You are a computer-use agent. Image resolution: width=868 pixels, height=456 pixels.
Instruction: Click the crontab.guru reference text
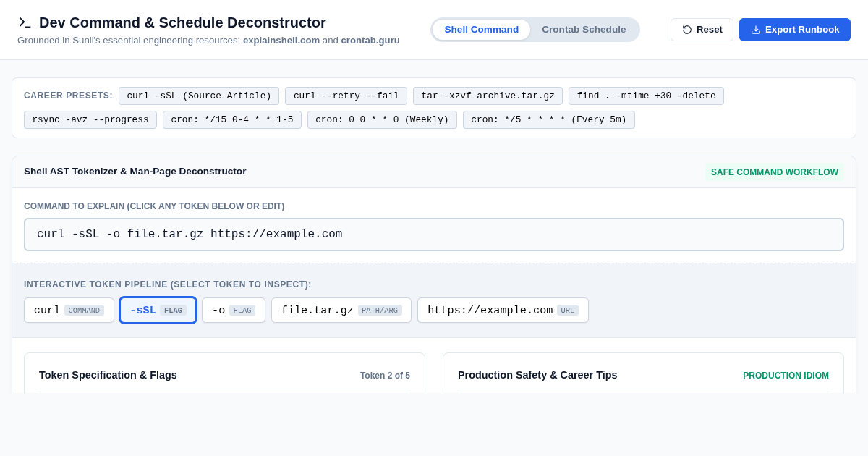pos(370,41)
